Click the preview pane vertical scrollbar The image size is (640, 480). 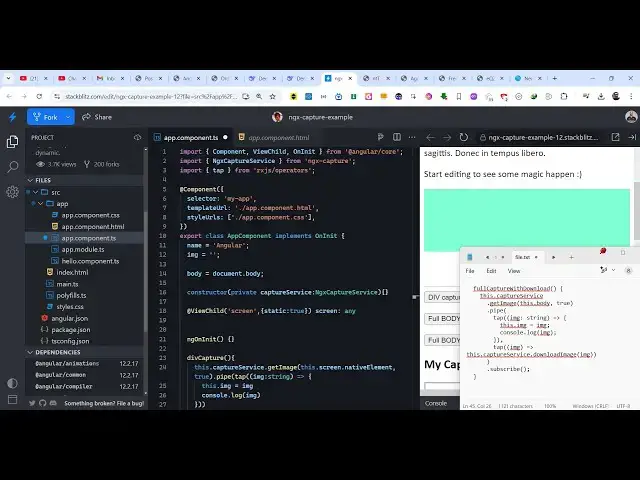tap(637, 211)
